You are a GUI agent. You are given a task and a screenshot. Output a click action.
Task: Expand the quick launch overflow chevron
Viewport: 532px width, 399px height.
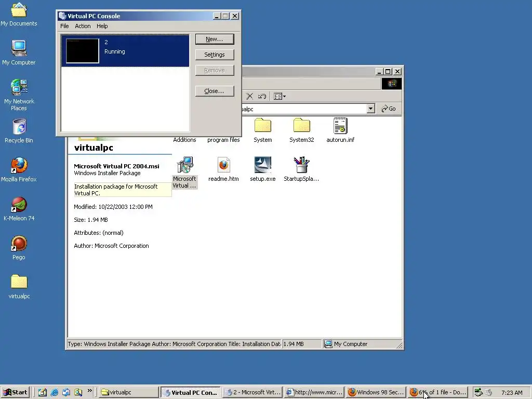(x=89, y=391)
